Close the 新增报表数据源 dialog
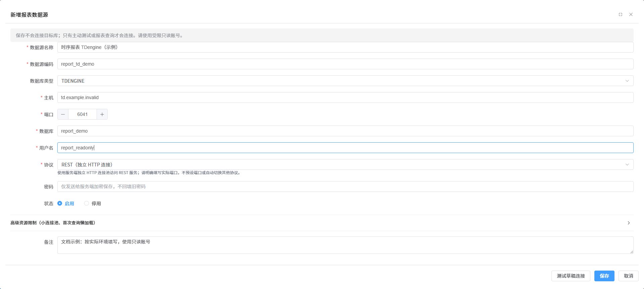This screenshot has height=289, width=644. point(631,14)
